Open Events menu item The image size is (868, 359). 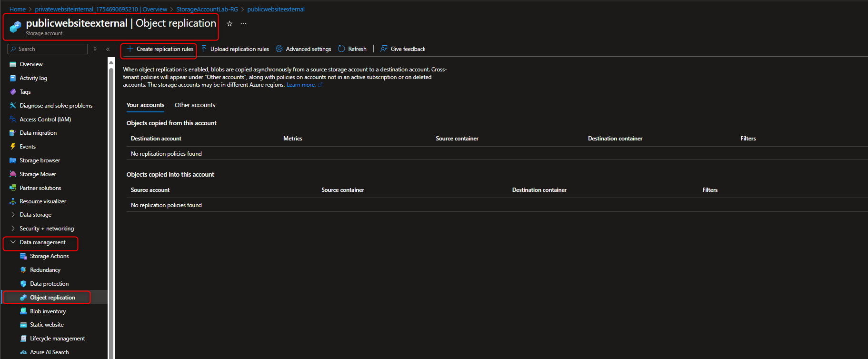click(x=28, y=147)
